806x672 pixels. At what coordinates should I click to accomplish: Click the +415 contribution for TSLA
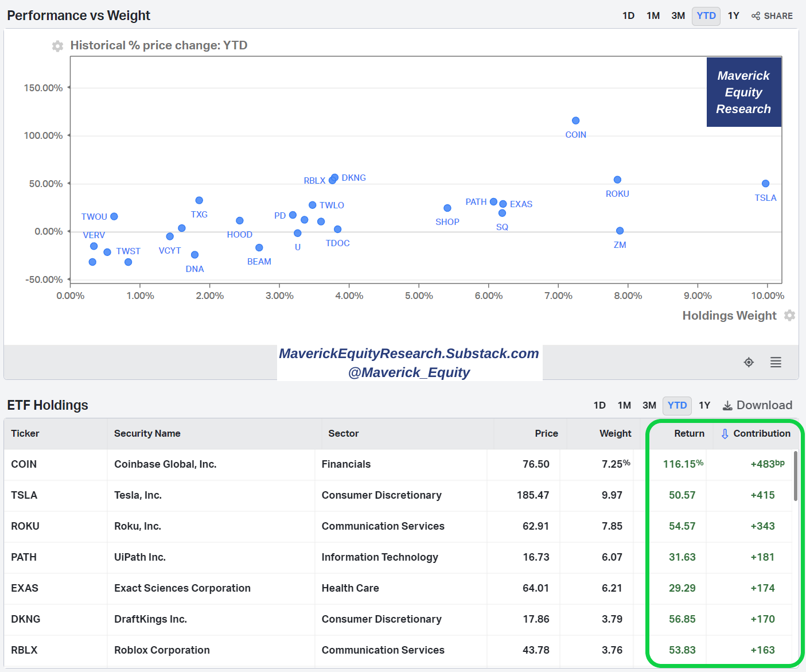point(762,495)
